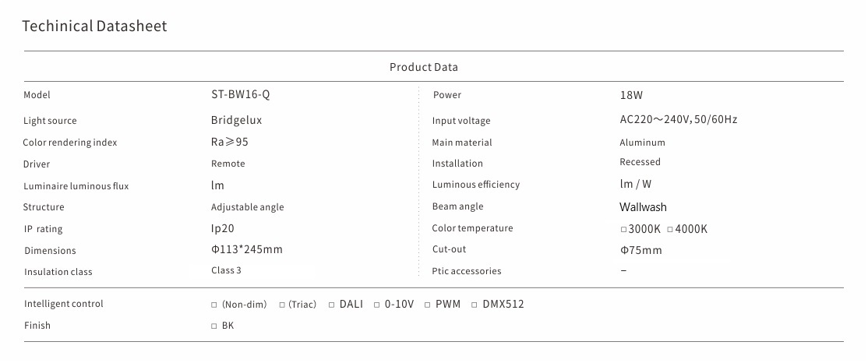
Task: Click the Techinical Datasheet heading
Action: [x=94, y=26]
